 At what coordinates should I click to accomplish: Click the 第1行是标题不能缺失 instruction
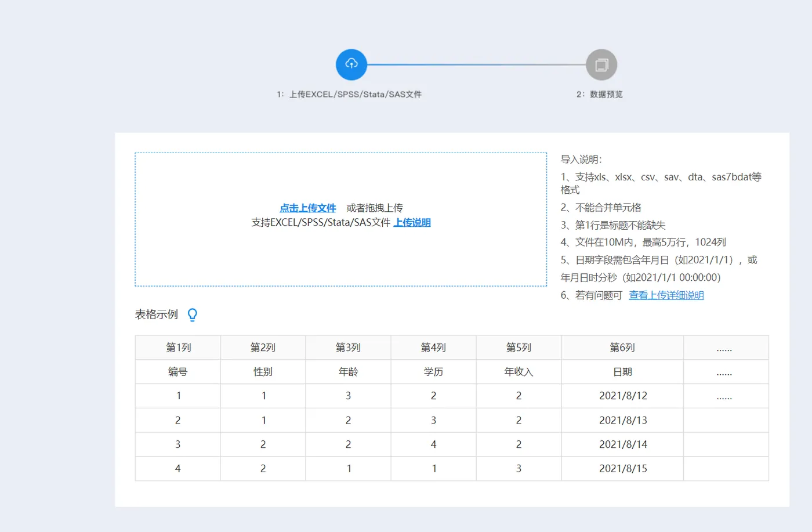(x=613, y=225)
